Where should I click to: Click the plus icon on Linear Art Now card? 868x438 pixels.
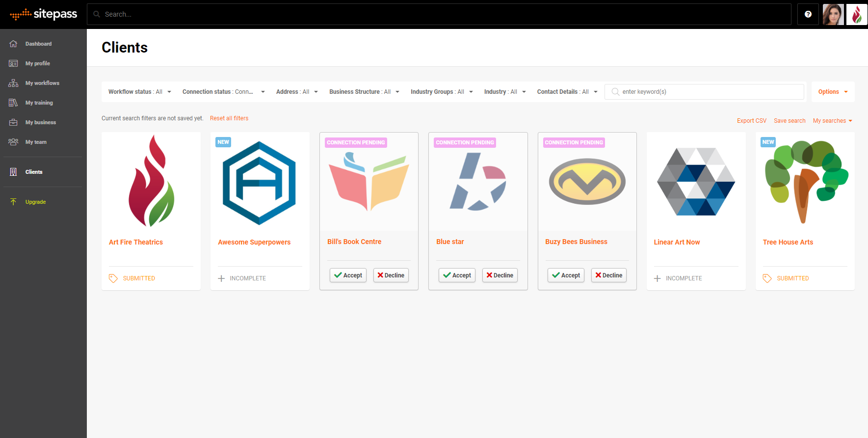click(x=658, y=278)
